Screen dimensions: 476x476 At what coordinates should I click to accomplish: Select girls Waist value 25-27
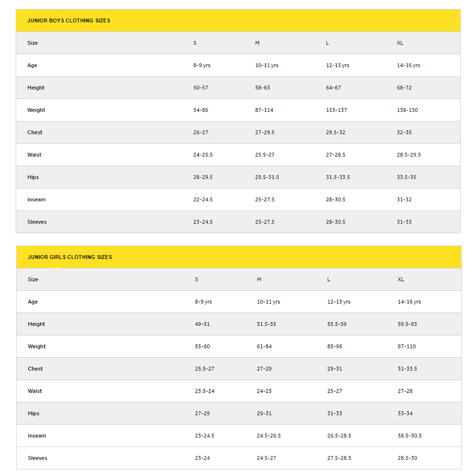pos(335,391)
